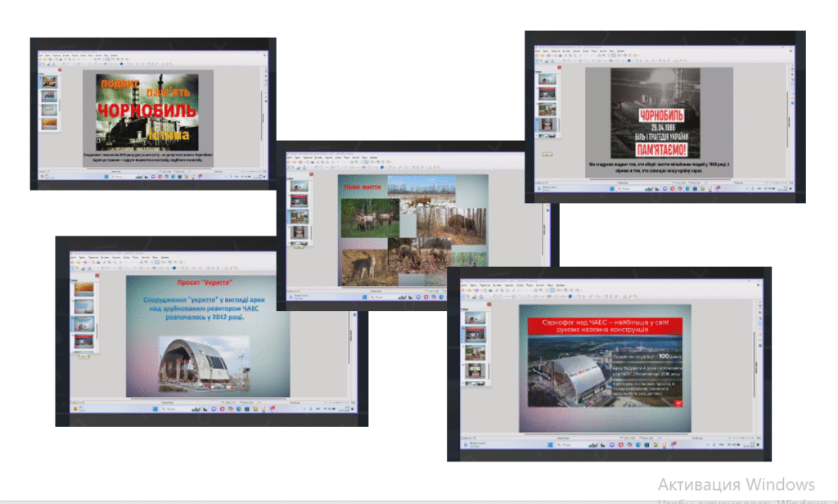Close the slide panel in the Проєкт Укриття screenshot
The height and width of the screenshot is (504, 838).
96,276
